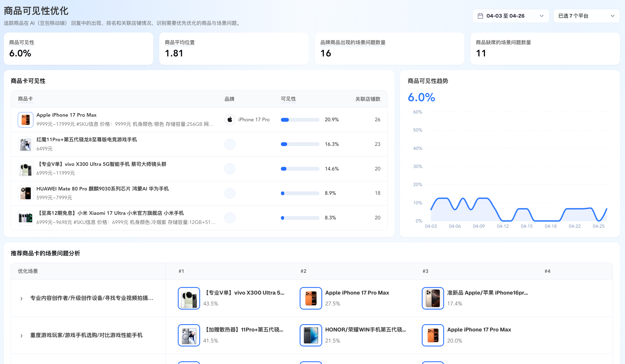Open Apple iPhone 17 Pro Max product title
Image resolution: width=625 pixels, height=364 pixels.
coord(66,115)
